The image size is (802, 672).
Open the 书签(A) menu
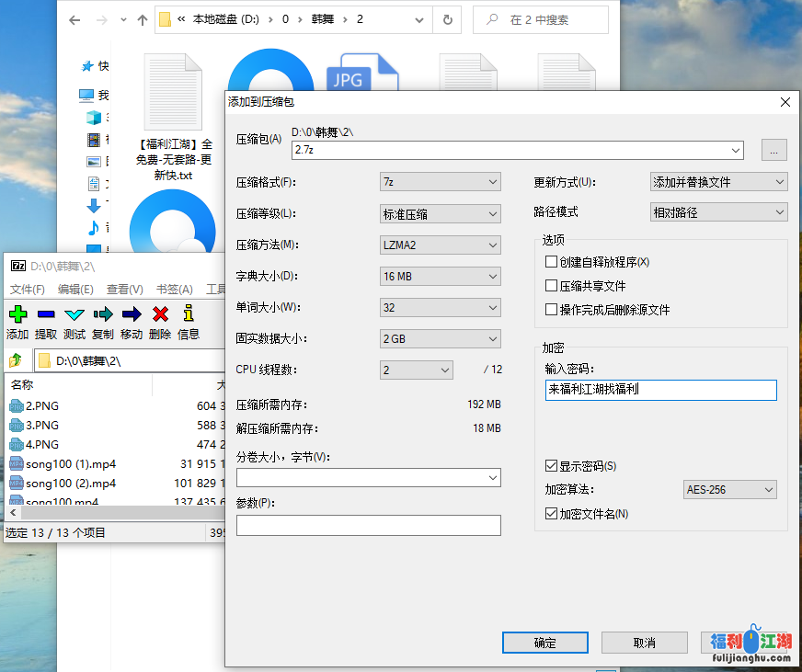[174, 290]
